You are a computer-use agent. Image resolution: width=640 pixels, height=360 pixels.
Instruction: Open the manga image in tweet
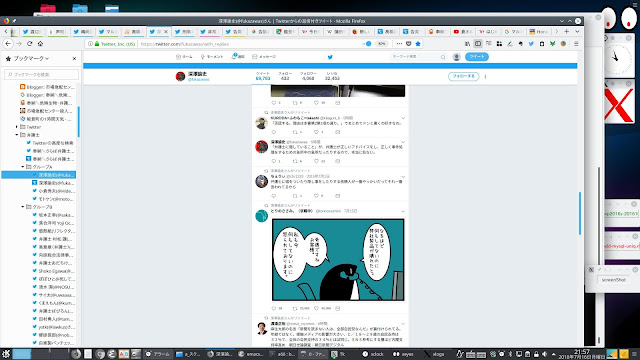[338, 260]
